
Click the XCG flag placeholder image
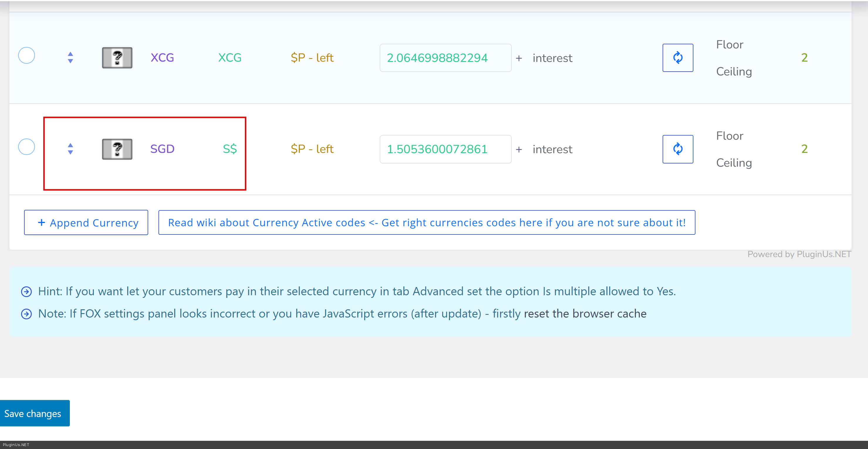(117, 58)
